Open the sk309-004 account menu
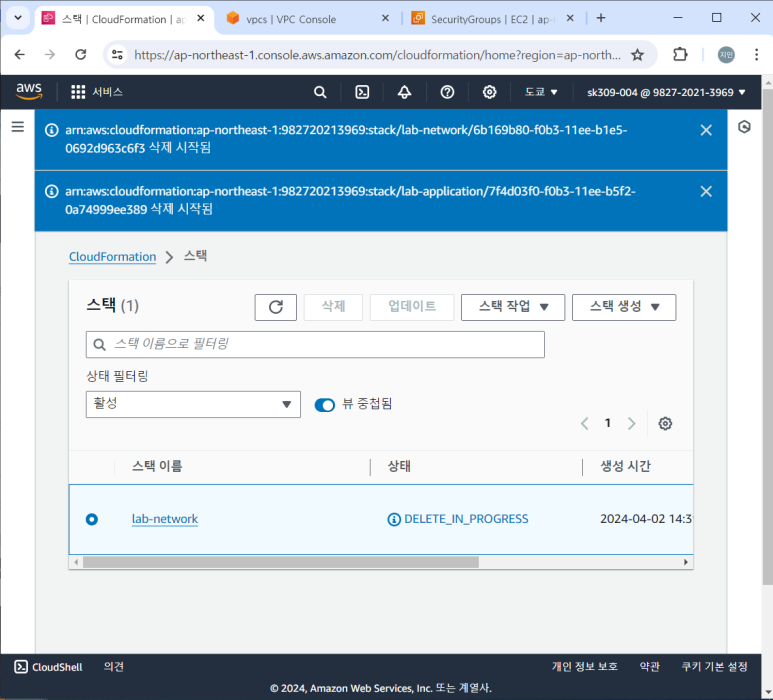This screenshot has width=773, height=700. [x=666, y=92]
